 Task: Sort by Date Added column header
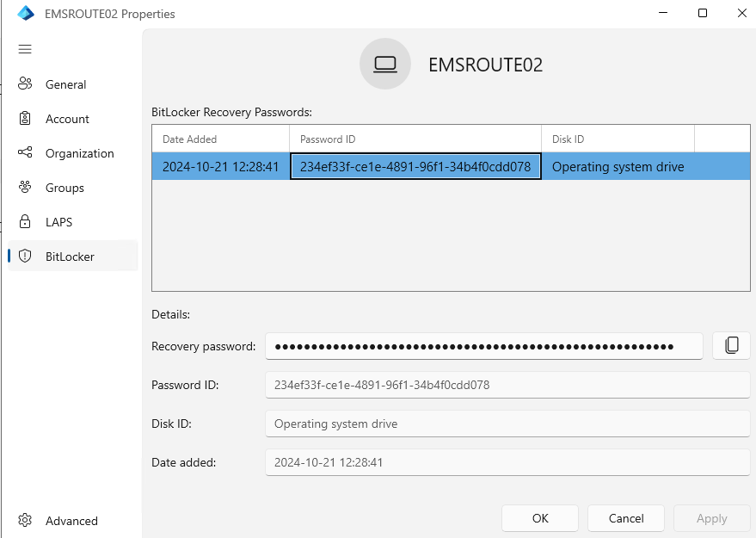220,139
